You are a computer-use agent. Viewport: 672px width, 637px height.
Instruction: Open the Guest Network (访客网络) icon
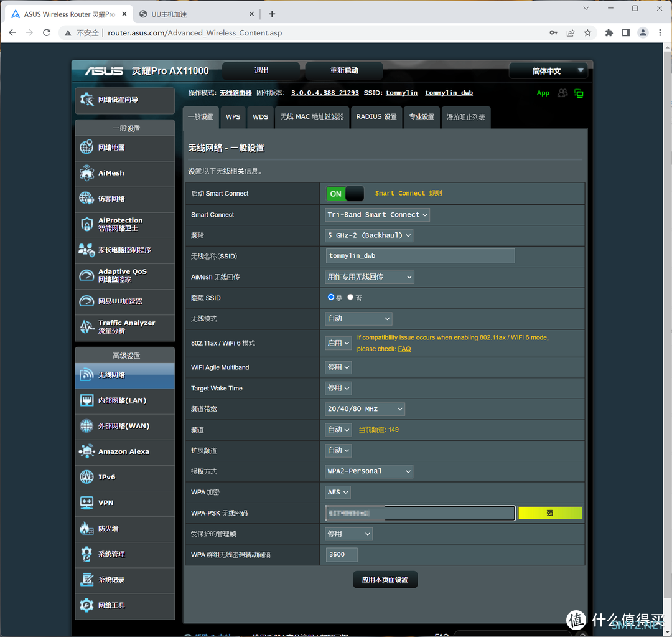pyautogui.click(x=86, y=199)
